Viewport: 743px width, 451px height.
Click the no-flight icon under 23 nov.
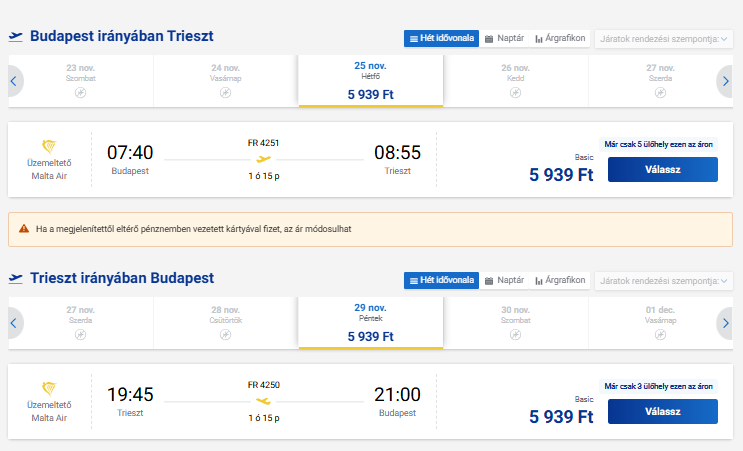(81, 92)
